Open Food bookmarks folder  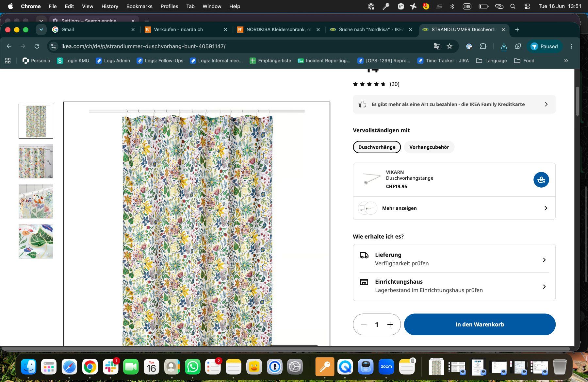click(x=524, y=60)
